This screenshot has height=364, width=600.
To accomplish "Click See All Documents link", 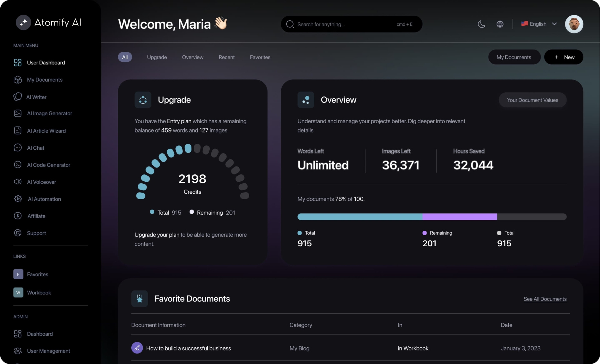I will pos(545,298).
